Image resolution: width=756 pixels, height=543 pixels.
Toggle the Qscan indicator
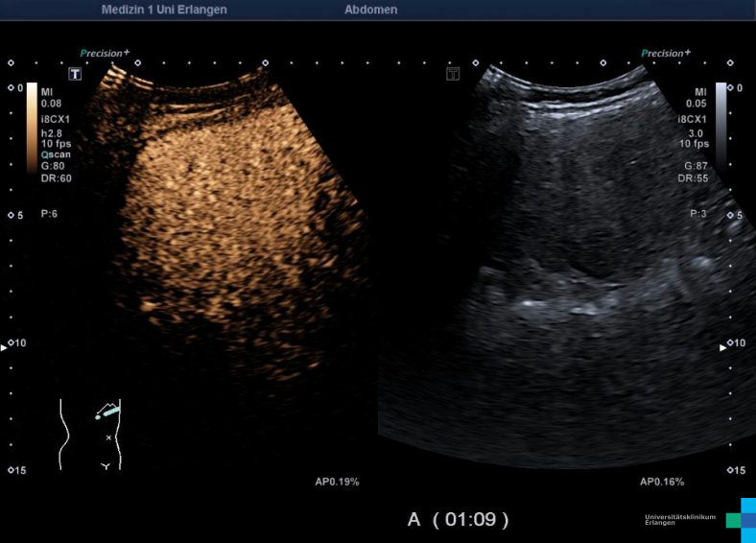56,154
